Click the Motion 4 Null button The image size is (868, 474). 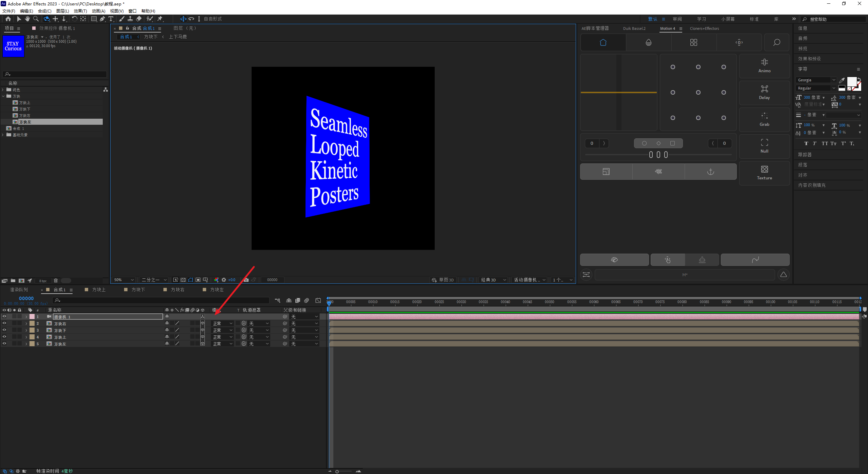(x=764, y=146)
